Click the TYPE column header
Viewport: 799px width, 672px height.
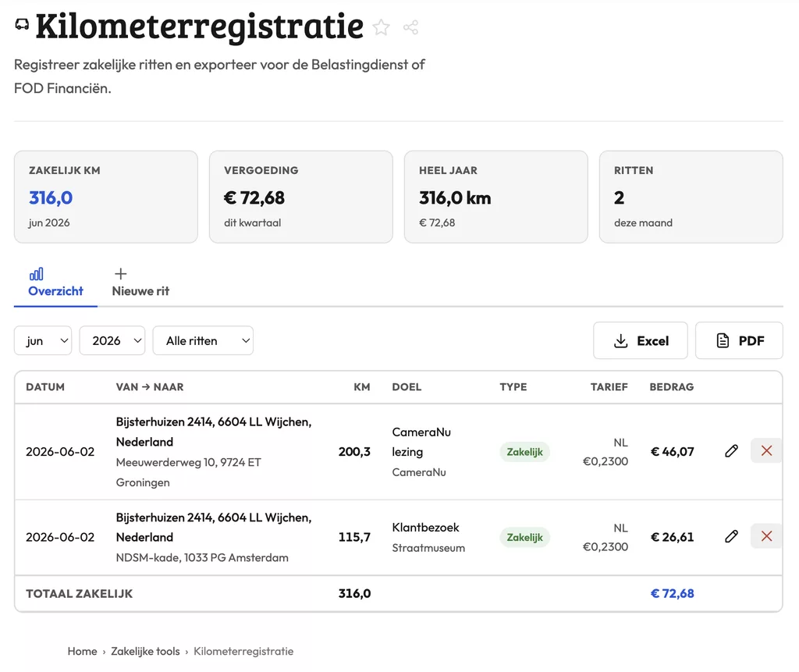(x=513, y=387)
